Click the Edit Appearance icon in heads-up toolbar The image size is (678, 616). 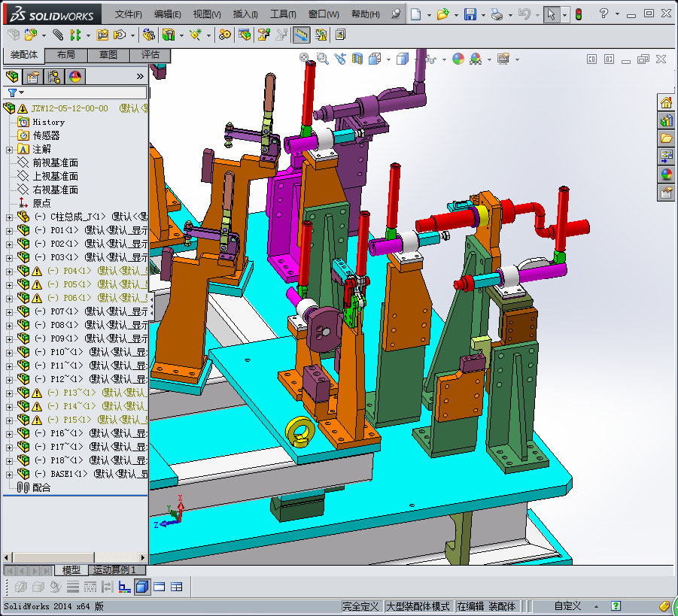pos(457,57)
